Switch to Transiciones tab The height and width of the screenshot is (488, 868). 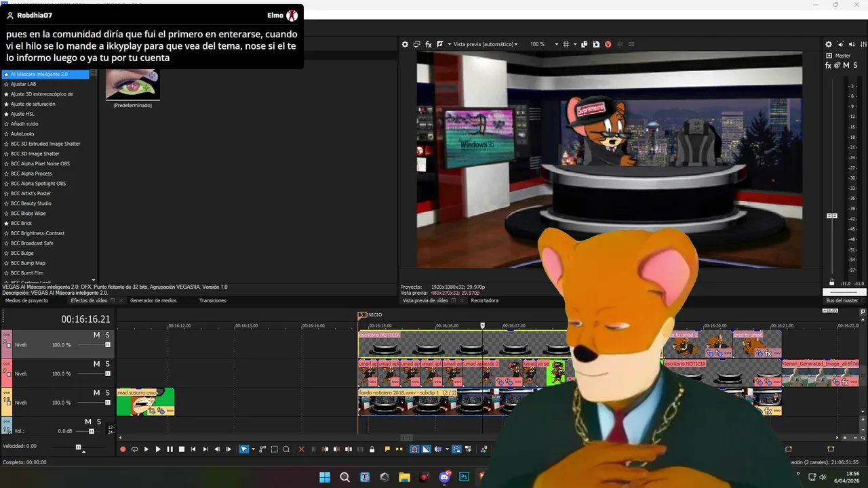(213, 300)
